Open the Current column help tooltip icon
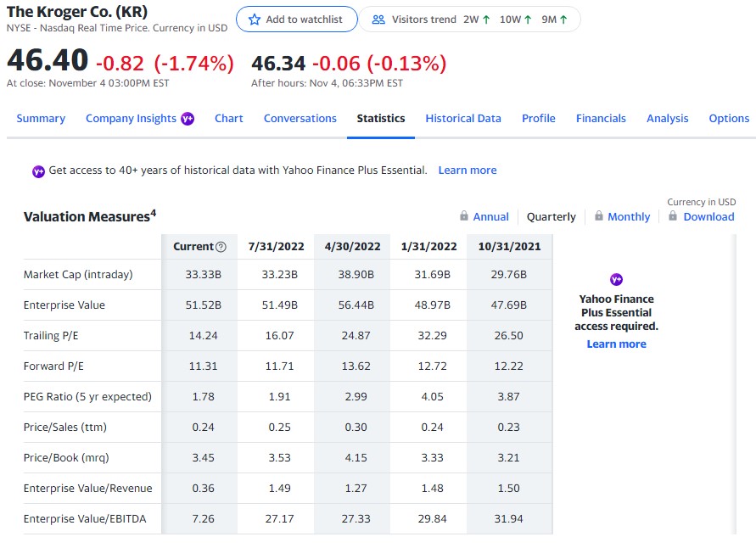The image size is (756, 548). click(220, 246)
